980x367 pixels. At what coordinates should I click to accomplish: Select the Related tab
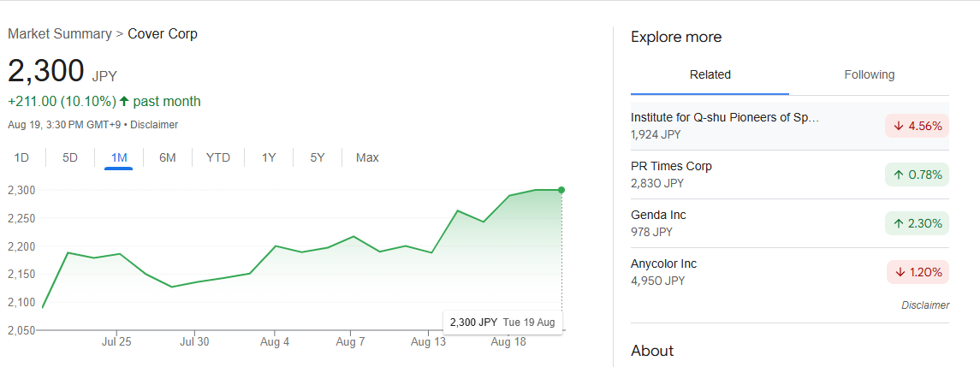point(710,75)
